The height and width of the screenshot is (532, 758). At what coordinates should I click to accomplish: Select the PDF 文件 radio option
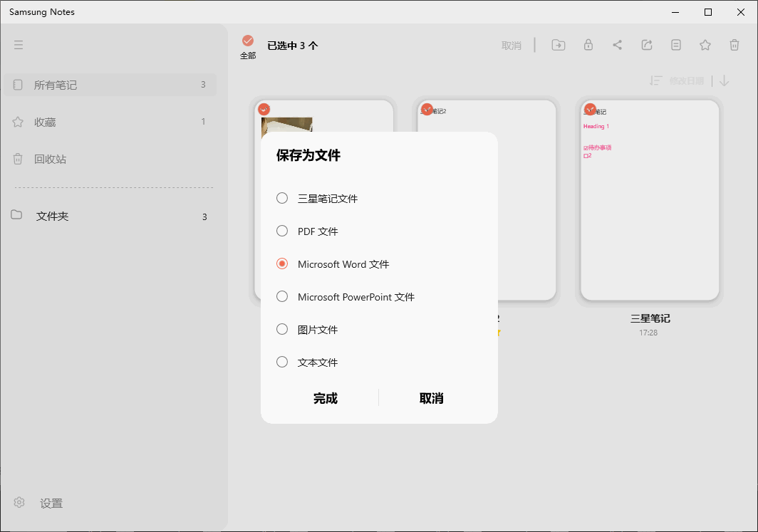click(282, 231)
